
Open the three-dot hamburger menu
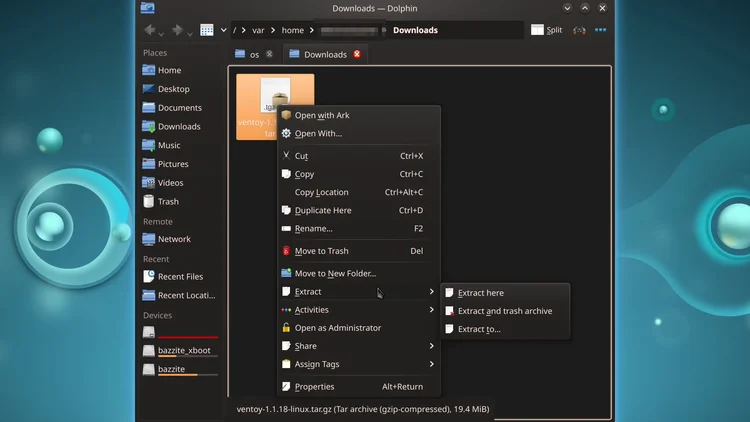(x=600, y=30)
